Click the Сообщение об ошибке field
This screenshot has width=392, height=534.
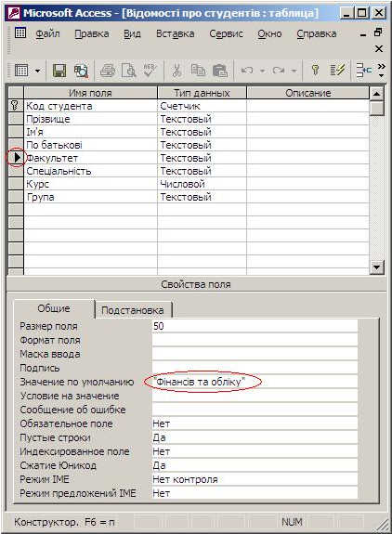coord(255,410)
